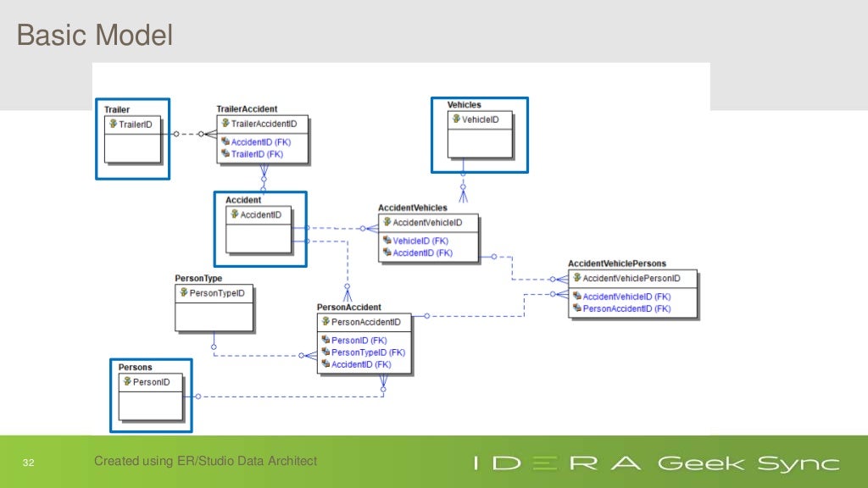Click the PersonTypeID attribute in PersonType
The height and width of the screenshot is (488, 868).
(x=217, y=292)
